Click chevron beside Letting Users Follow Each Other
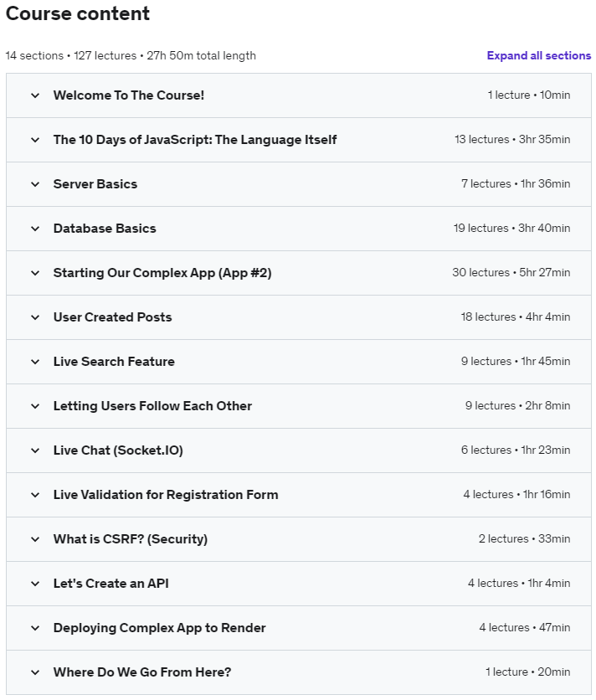 pyautogui.click(x=35, y=406)
